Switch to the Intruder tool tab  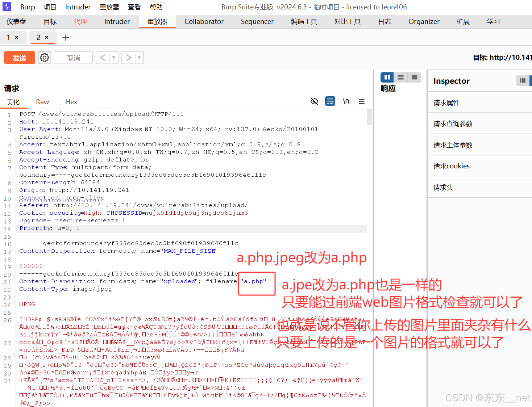[x=117, y=22]
